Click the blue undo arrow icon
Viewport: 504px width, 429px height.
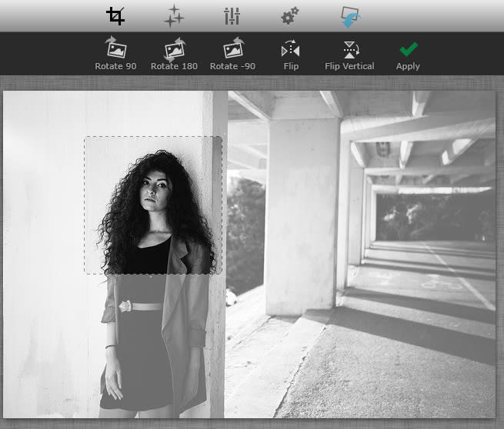click(x=351, y=17)
